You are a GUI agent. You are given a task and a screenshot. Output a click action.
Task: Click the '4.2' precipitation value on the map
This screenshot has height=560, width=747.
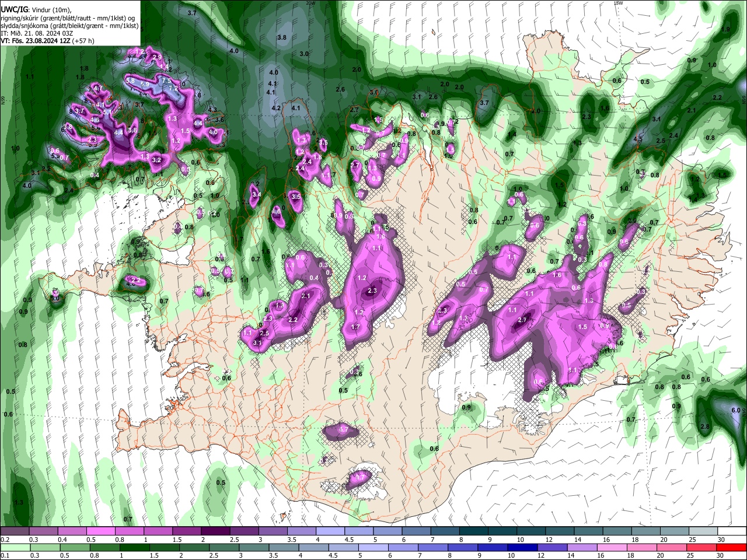[277, 108]
